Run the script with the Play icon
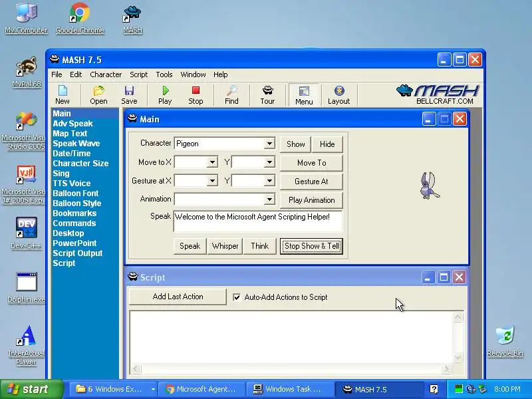532x399 pixels. pyautogui.click(x=165, y=95)
